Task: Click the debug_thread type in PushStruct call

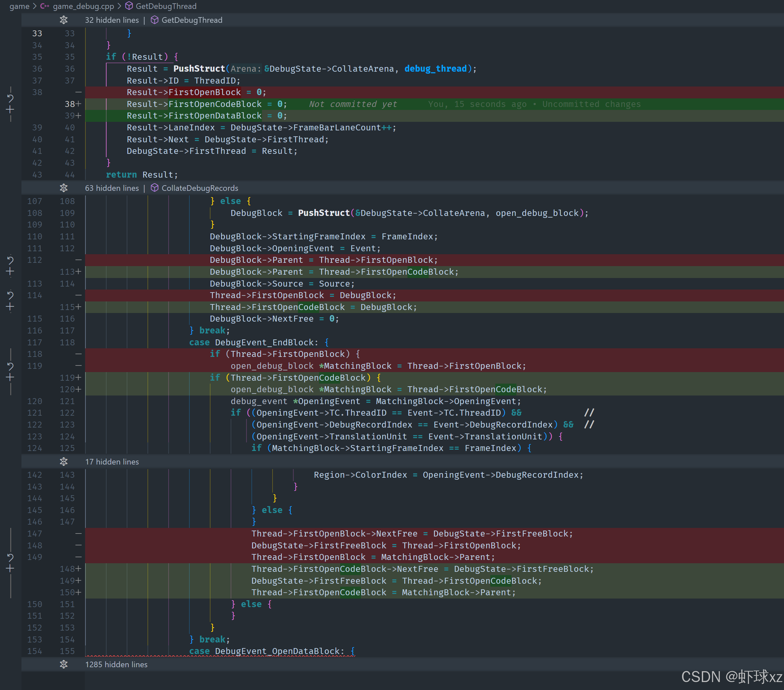Action: click(x=435, y=69)
